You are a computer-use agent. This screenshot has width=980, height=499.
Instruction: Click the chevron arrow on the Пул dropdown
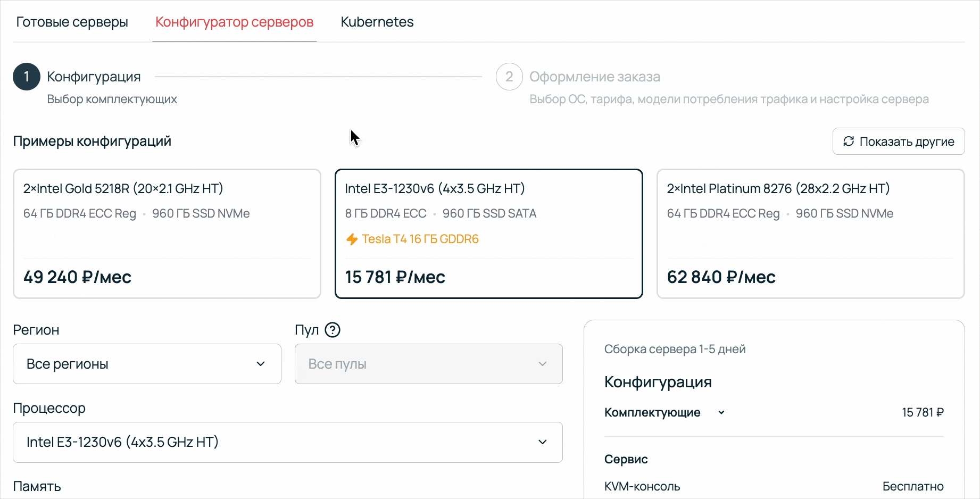tap(542, 364)
